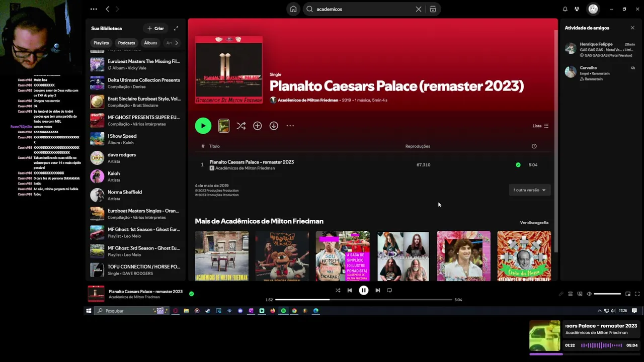
Task: Enter full screen player view
Action: (637, 294)
